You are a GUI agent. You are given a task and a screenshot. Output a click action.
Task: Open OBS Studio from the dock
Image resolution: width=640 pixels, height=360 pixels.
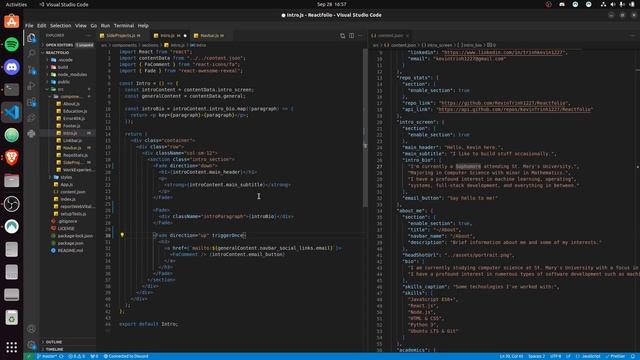(11, 204)
